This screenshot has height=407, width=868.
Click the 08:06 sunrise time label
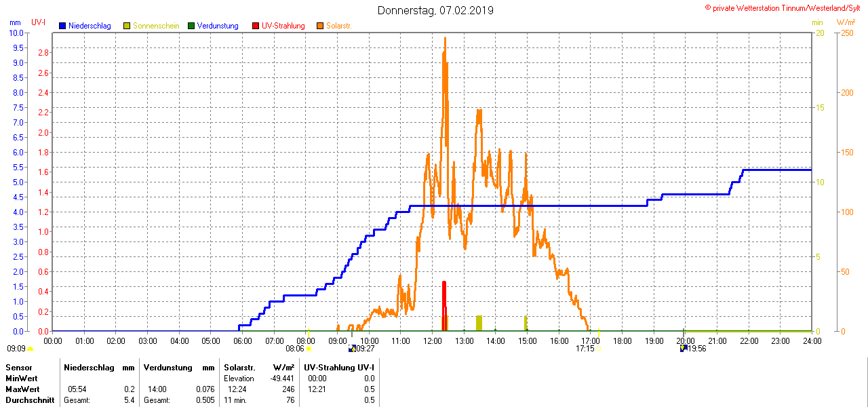pos(295,349)
